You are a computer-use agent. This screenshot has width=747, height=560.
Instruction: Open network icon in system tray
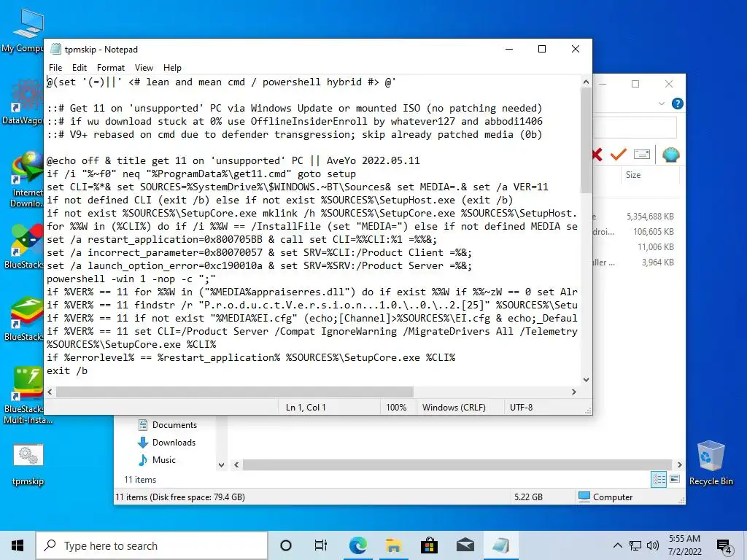[635, 545]
